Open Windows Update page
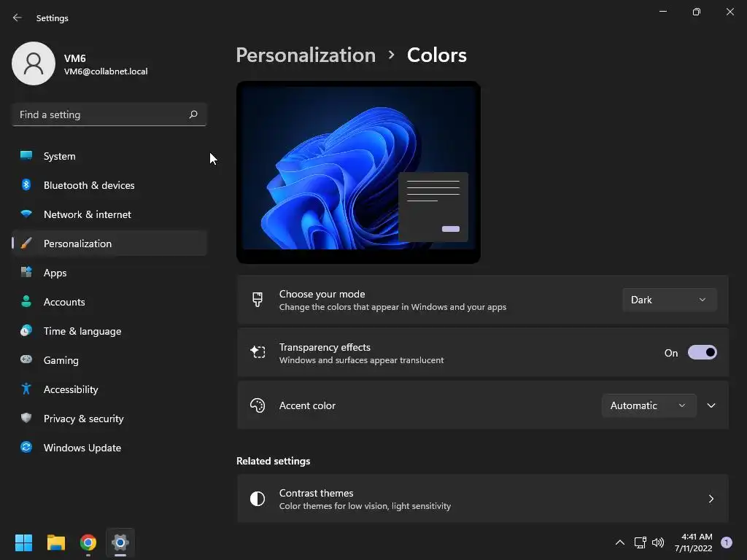 coord(109,447)
